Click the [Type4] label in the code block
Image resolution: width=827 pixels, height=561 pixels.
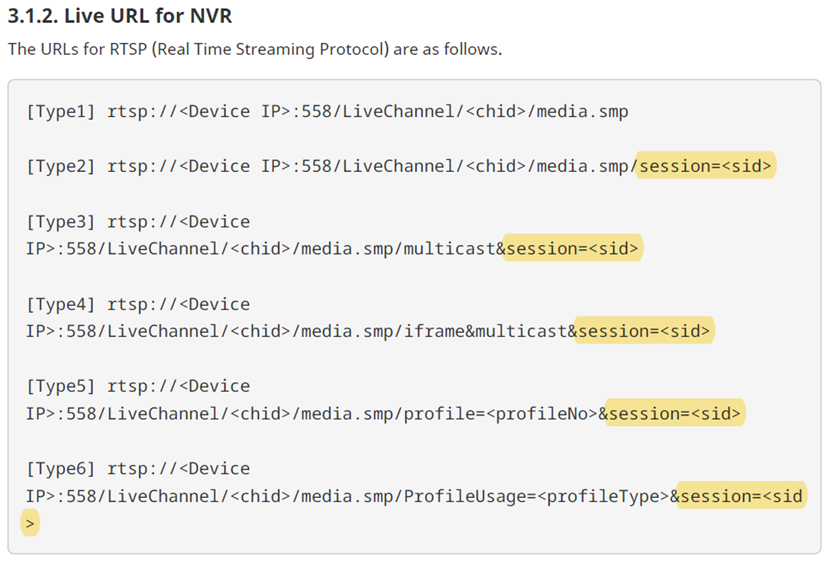[x=61, y=303]
